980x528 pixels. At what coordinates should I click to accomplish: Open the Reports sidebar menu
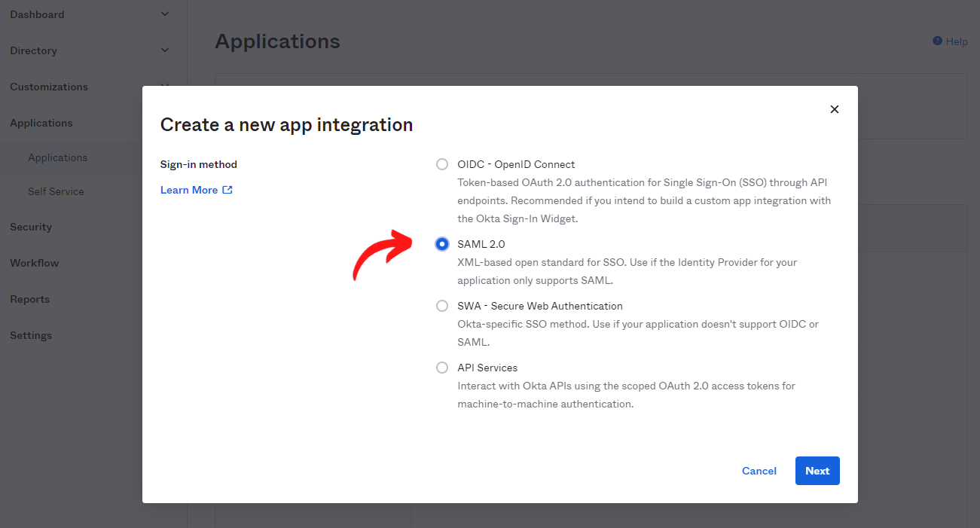coord(29,299)
